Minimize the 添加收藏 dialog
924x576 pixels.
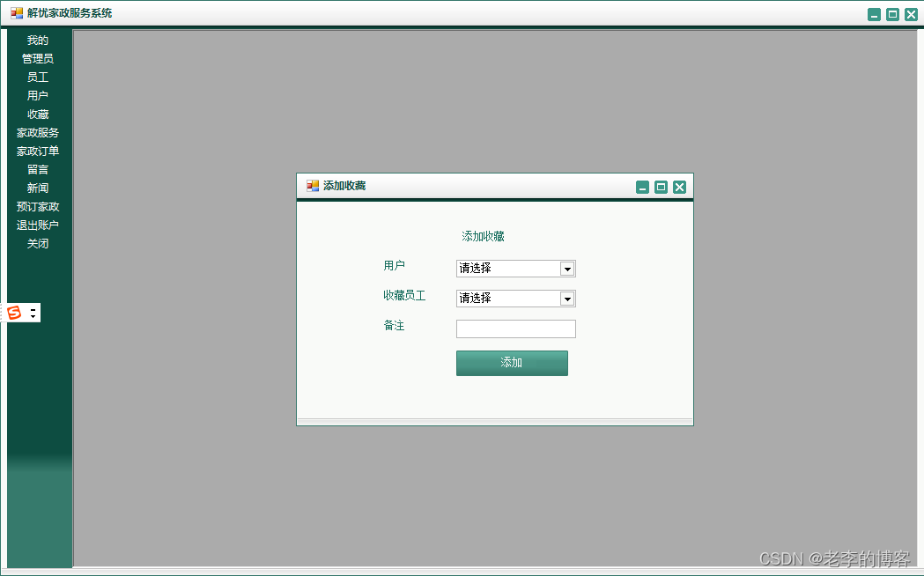pos(642,188)
